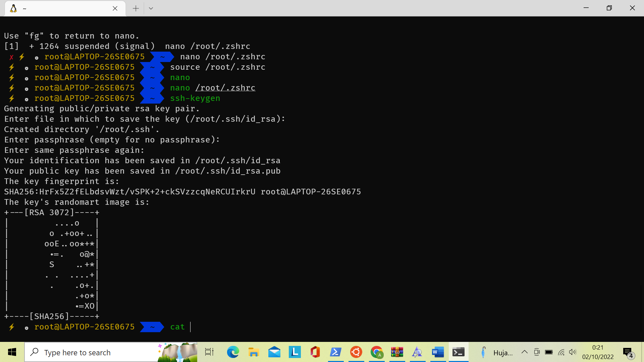Follow the underlined /root/.zshrc link

[225, 88]
